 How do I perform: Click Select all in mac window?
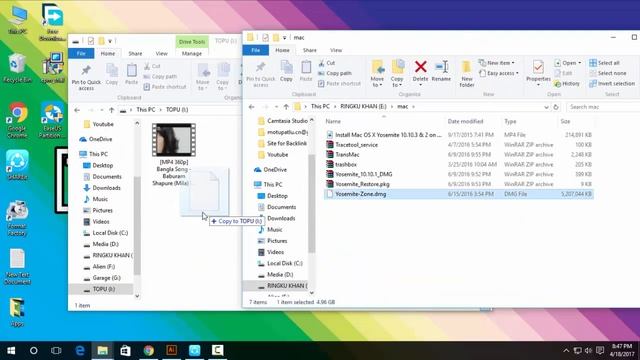[604, 63]
